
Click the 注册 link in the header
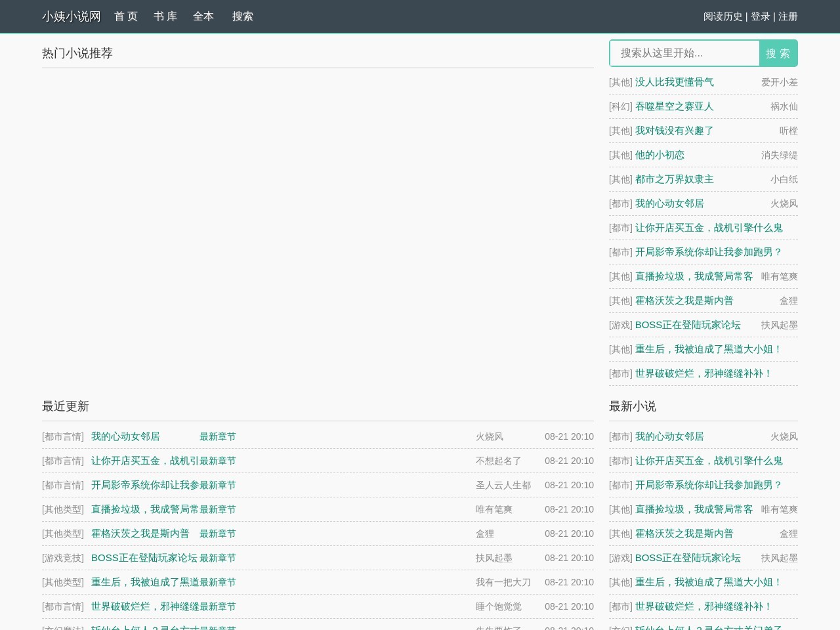tap(787, 16)
